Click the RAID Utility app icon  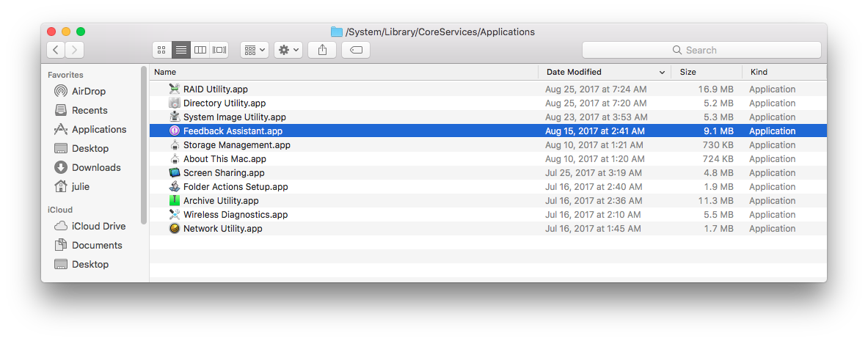[x=175, y=89]
